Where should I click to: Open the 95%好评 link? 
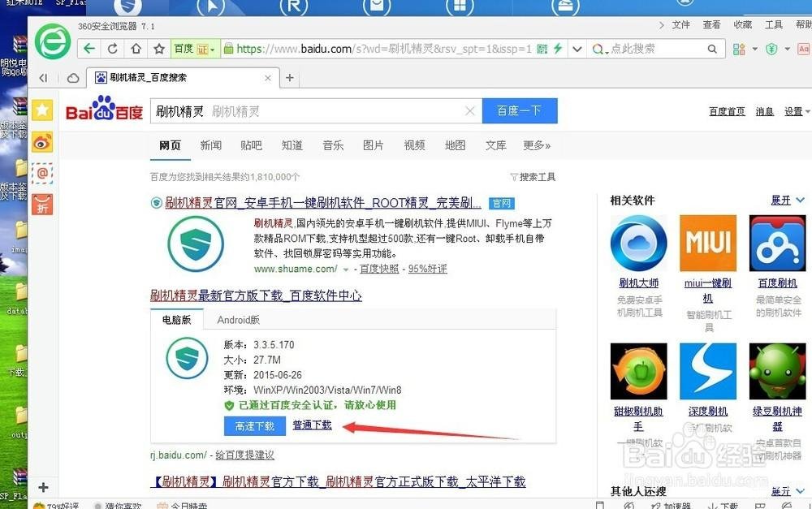click(x=427, y=269)
